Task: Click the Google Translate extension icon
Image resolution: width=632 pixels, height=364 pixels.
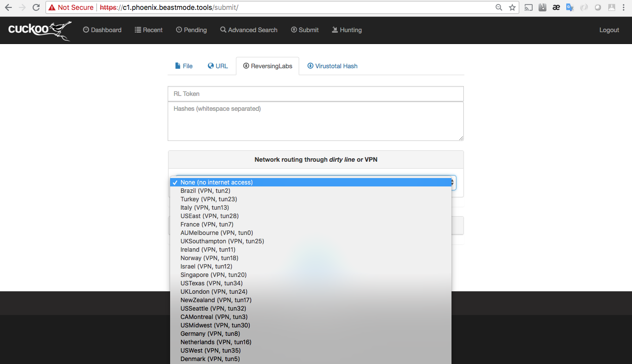Action: pos(570,7)
